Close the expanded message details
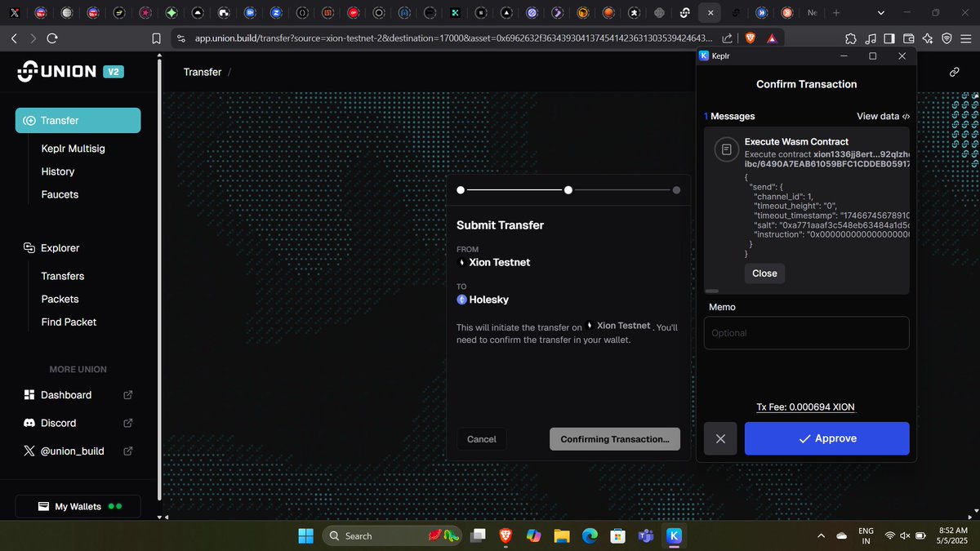Screen dimensions: 980x551 [764, 273]
